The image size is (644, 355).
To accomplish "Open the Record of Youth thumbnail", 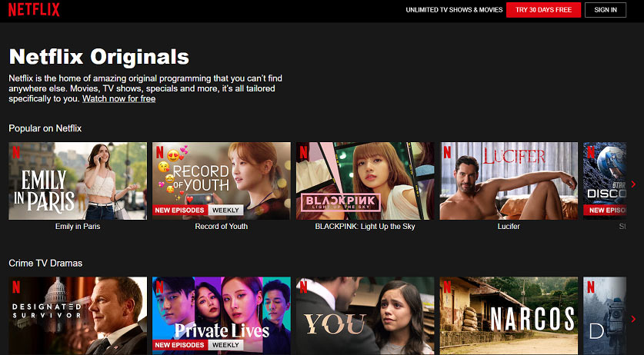I will tap(222, 181).
